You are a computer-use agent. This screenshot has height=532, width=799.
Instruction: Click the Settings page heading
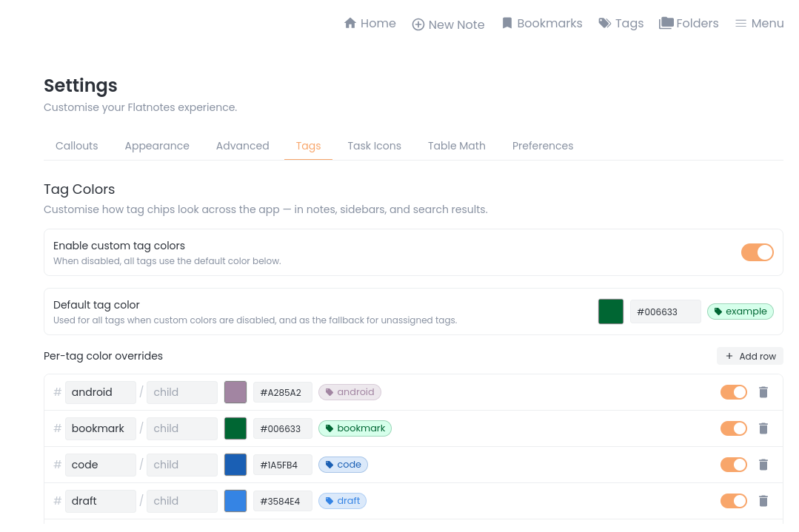(81, 86)
